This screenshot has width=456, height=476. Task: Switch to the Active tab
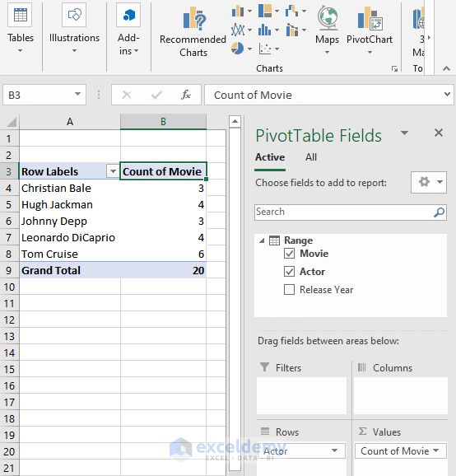[270, 157]
